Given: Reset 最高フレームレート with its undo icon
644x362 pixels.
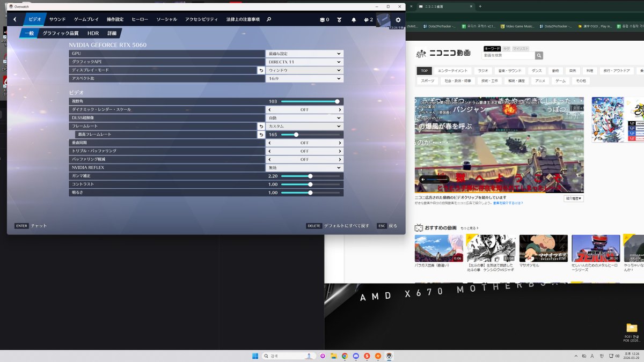Looking at the screenshot, I should pos(261,135).
